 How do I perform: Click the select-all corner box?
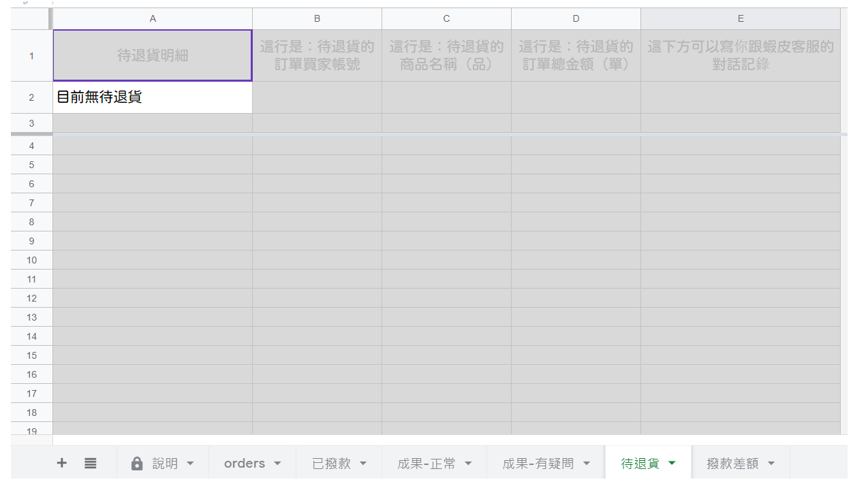click(x=31, y=19)
